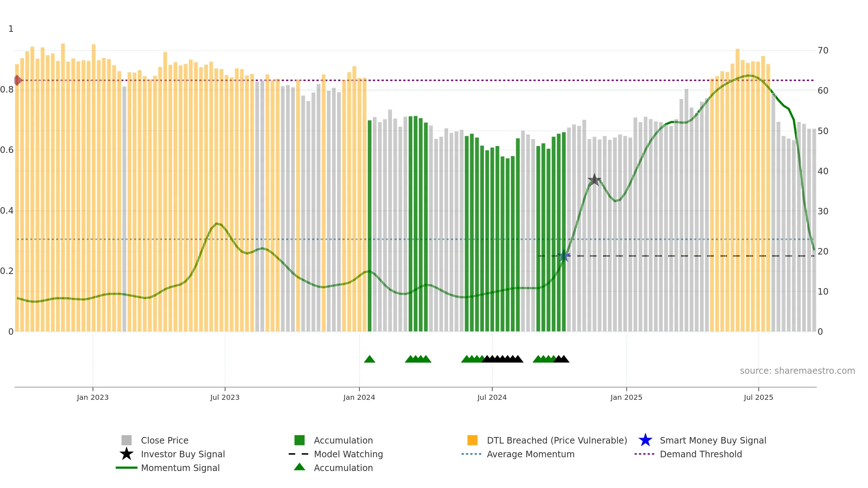The width and height of the screenshot is (868, 488).
Task: Click the red diamond marker at the demand threshold start
Action: [x=17, y=80]
